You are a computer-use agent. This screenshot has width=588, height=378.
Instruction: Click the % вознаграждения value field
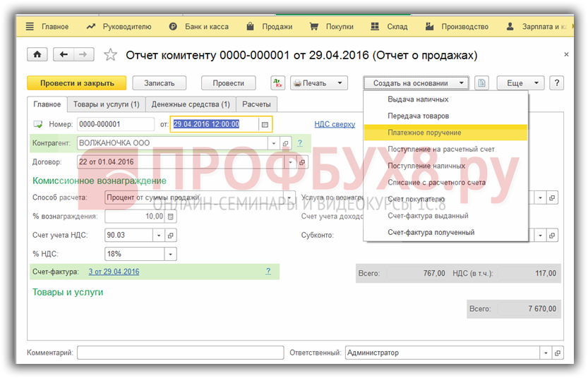coord(135,217)
